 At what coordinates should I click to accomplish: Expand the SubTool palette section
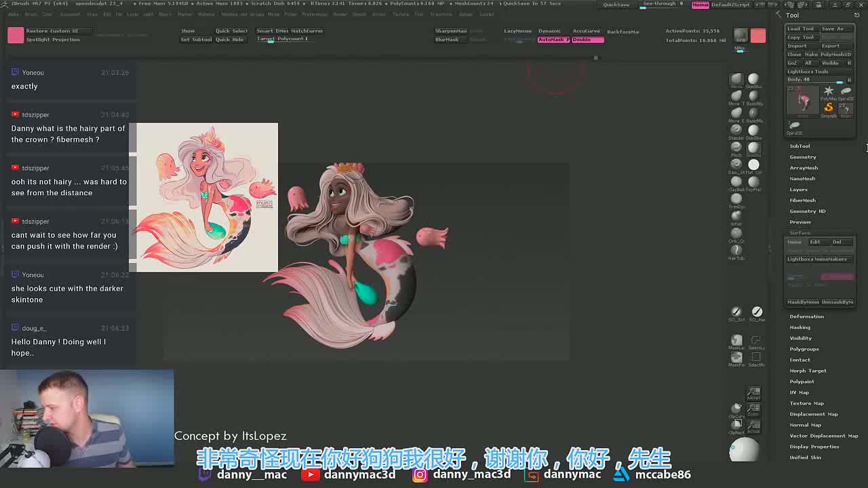800,146
